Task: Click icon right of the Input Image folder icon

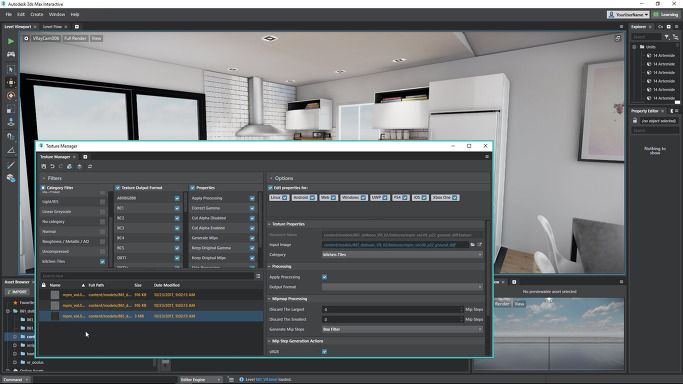Action: point(480,245)
